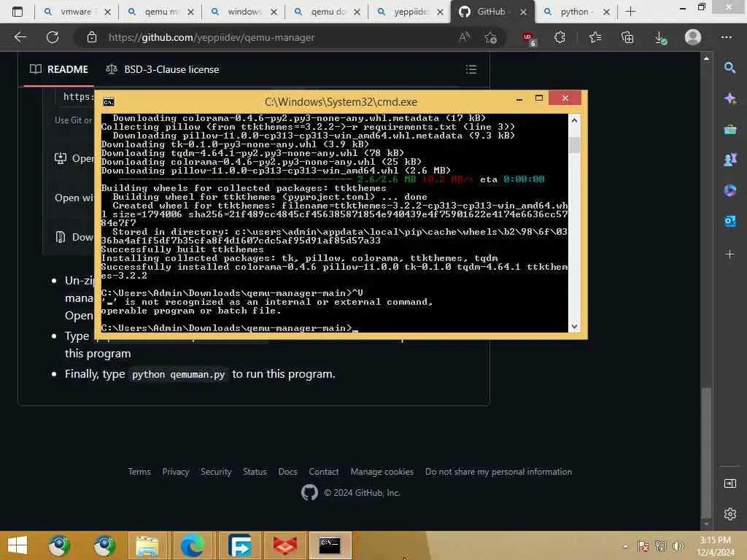Reload the GitHub page

click(53, 37)
